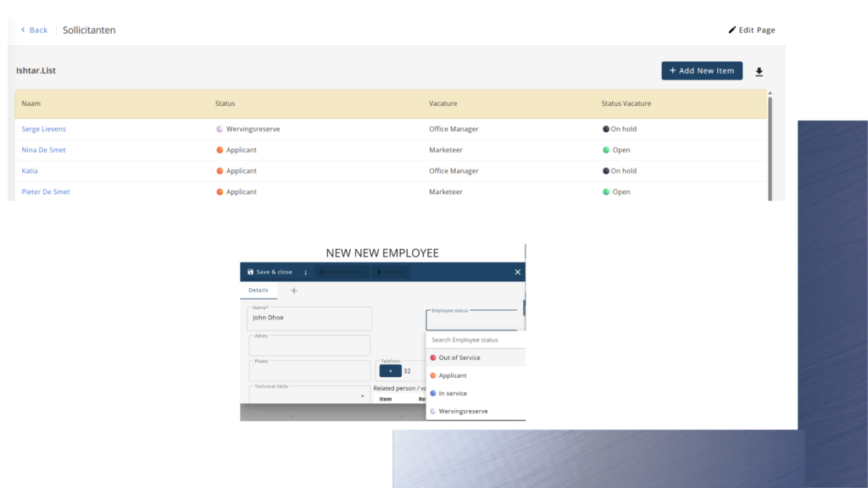Open Serge Lievens applicant record
The height and width of the screenshot is (488, 868).
tap(43, 129)
